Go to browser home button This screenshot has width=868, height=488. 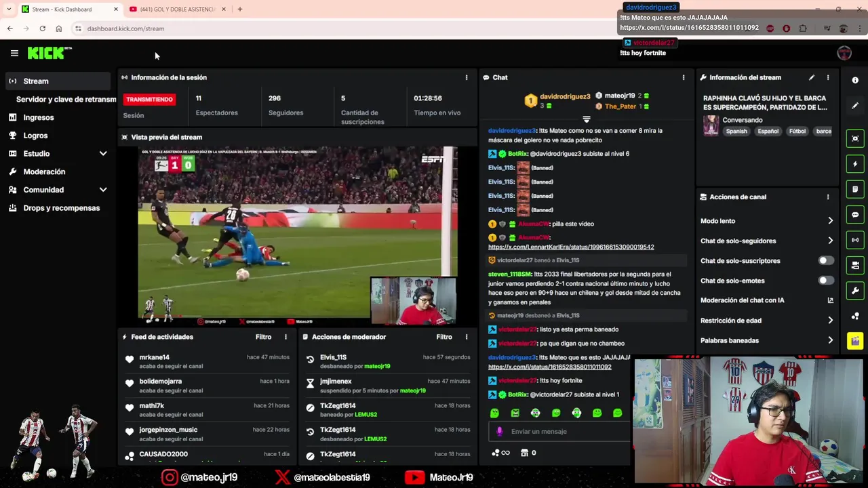[x=59, y=28]
